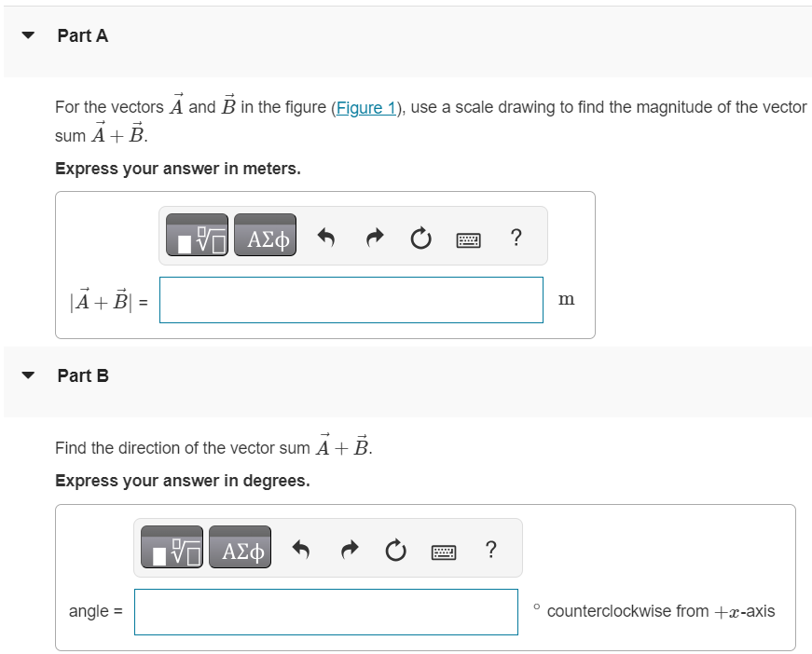Open the Figure 1 link
This screenshot has width=812, height=654.
coord(366,108)
